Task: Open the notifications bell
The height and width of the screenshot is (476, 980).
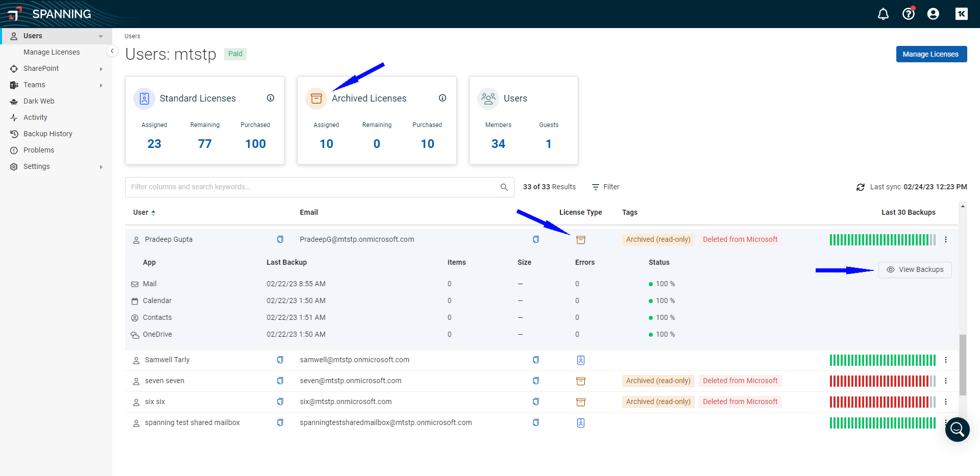Action: (883, 14)
